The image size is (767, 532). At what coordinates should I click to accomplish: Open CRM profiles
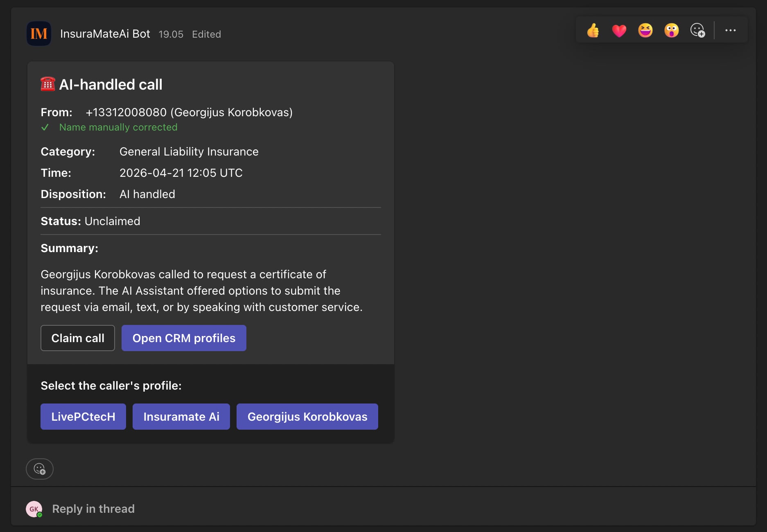tap(183, 338)
